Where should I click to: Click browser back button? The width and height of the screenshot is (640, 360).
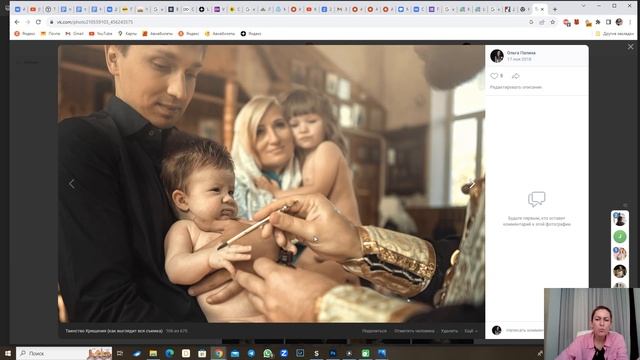point(17,22)
